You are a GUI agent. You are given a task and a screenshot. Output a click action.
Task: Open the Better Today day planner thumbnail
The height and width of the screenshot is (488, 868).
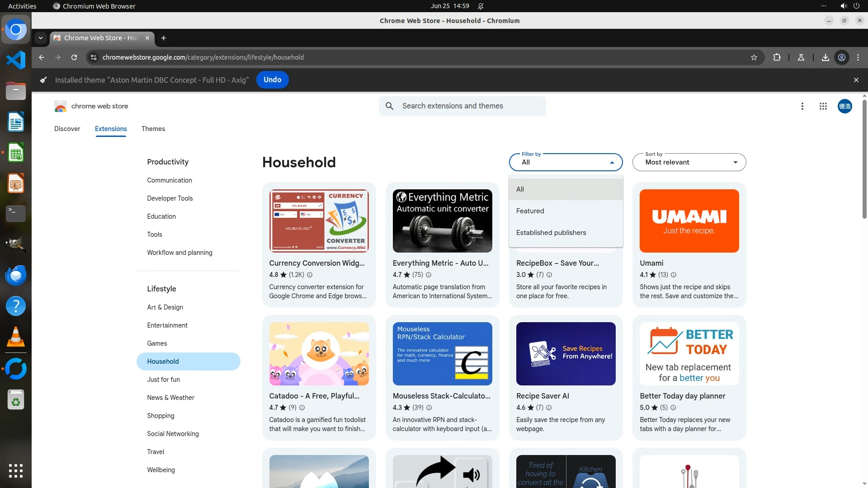tap(689, 354)
